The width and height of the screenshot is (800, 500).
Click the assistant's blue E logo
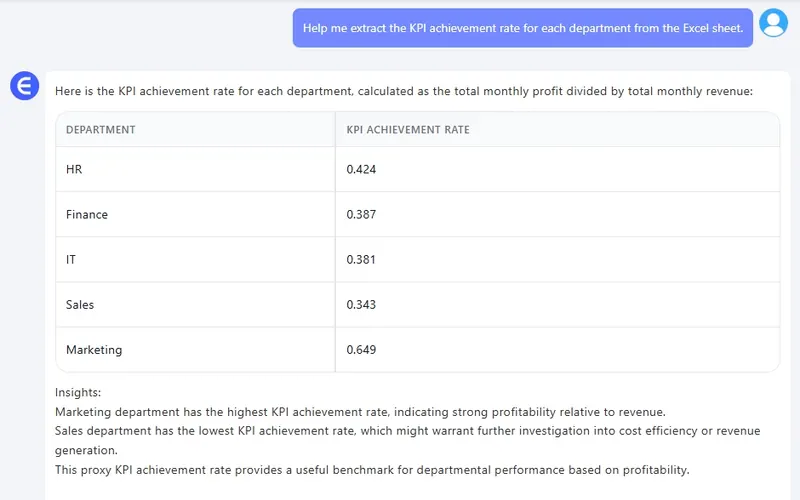click(23, 86)
